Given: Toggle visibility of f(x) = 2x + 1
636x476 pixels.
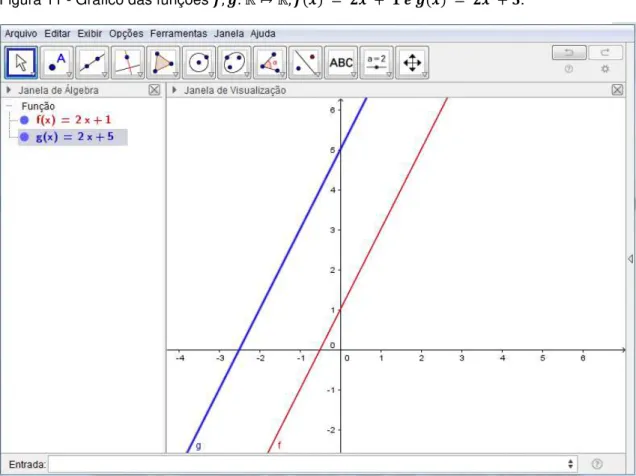Looking at the screenshot, I should point(24,120).
